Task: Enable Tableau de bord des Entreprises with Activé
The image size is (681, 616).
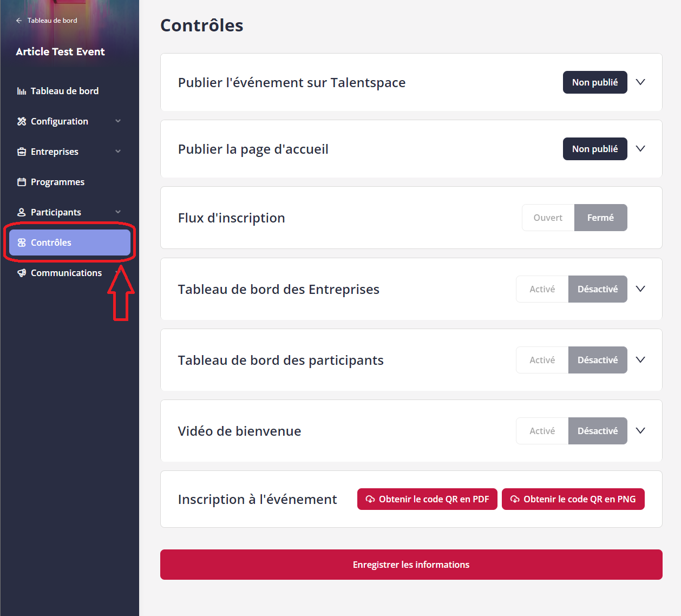Action: coord(542,289)
